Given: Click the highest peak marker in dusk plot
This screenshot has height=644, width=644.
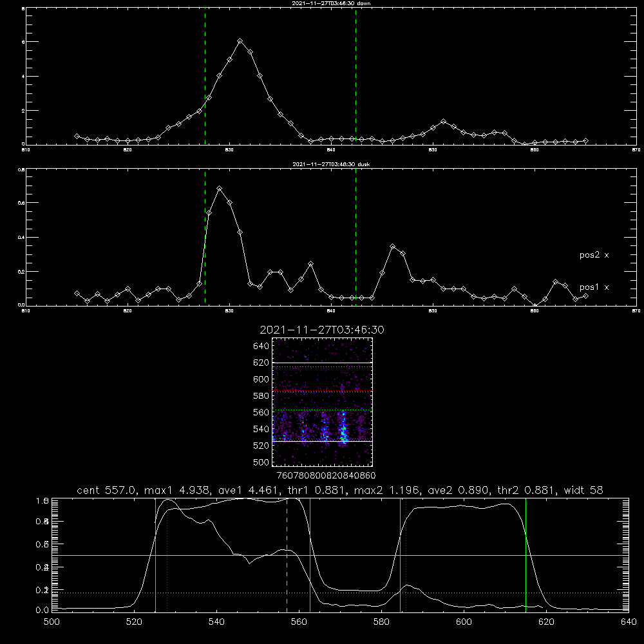Looking at the screenshot, I should point(220,189).
